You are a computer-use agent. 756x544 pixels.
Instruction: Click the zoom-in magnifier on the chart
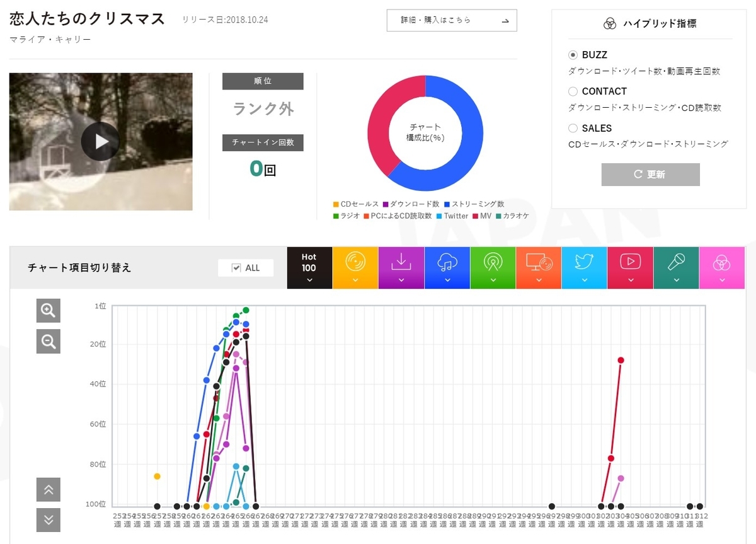coord(48,310)
